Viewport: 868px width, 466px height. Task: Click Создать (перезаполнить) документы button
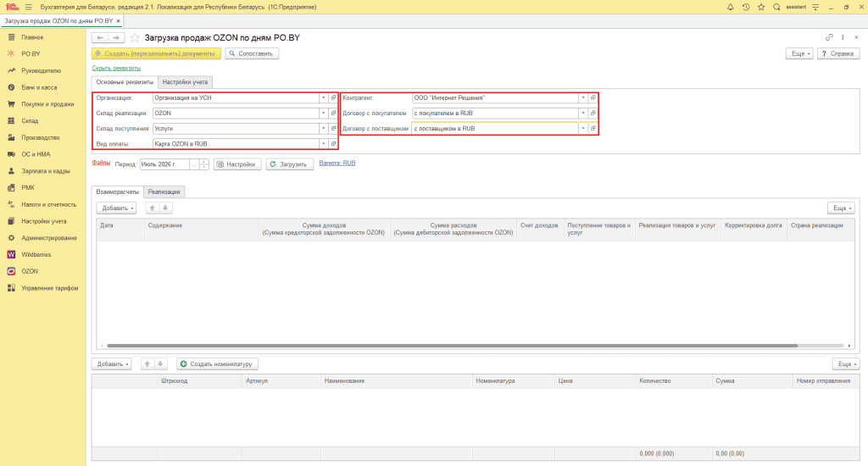tap(156, 53)
